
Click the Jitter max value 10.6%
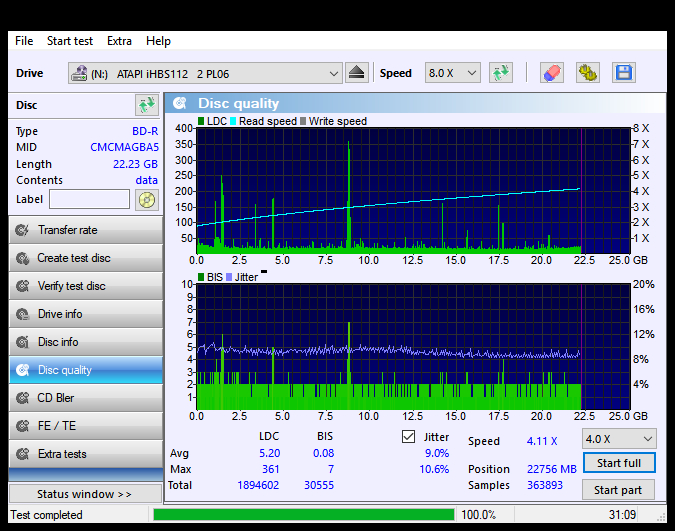pos(434,469)
